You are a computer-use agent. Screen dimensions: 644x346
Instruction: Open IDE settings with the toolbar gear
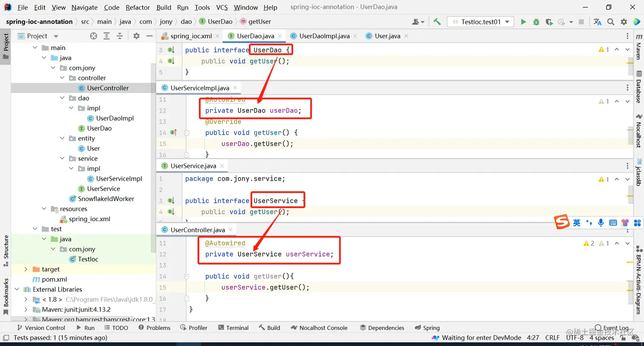point(624,22)
